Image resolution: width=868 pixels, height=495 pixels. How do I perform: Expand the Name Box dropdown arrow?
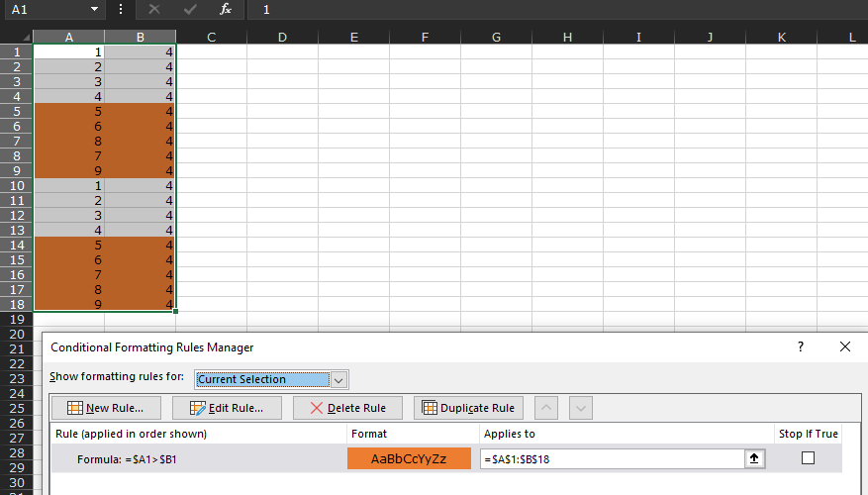pos(94,10)
